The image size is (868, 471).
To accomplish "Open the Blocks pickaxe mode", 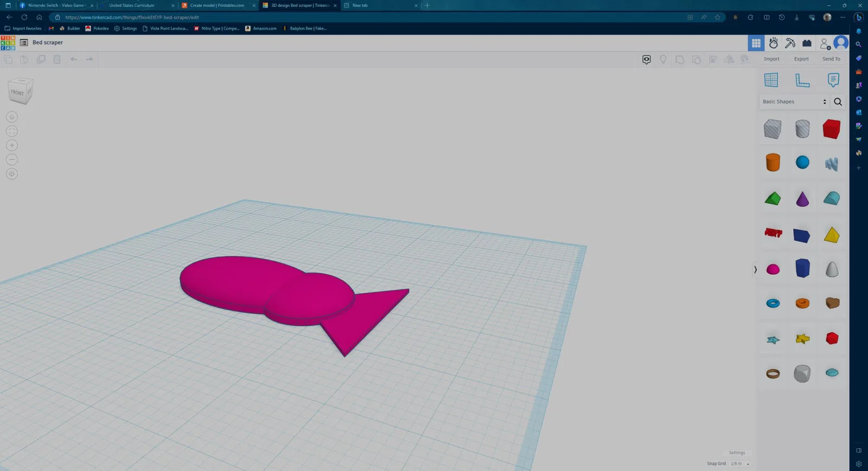I will 790,43.
